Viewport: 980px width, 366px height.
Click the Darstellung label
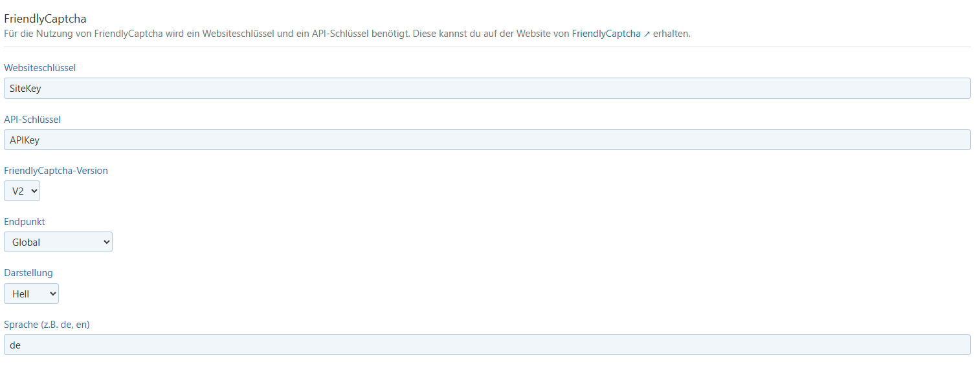point(28,273)
